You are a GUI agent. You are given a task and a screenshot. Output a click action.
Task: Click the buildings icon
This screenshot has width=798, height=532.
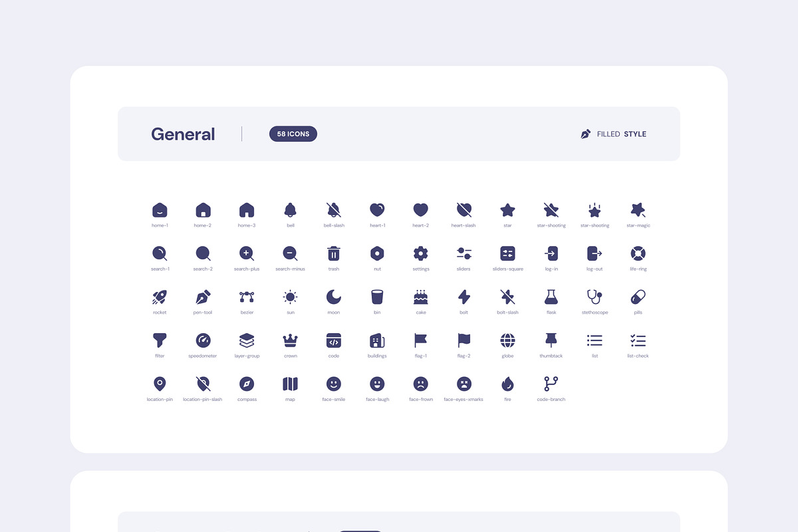(x=377, y=340)
